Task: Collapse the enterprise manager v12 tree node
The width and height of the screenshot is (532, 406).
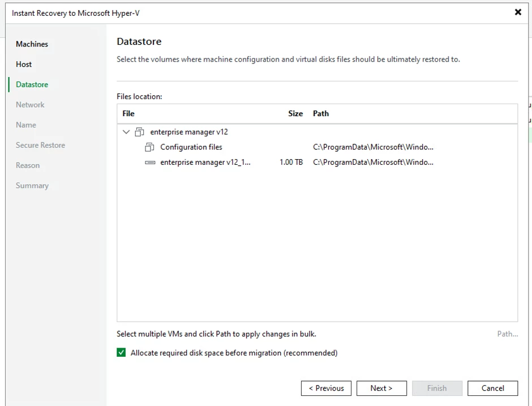Action: click(x=126, y=132)
